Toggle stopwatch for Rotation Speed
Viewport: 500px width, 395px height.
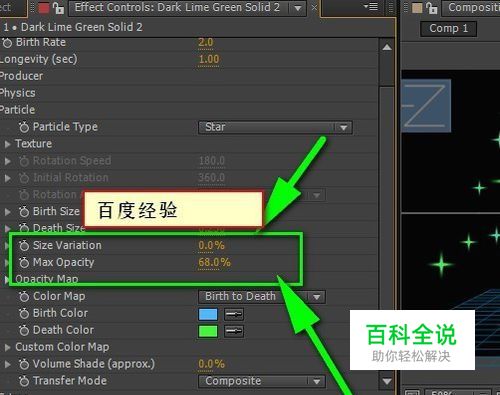[24, 161]
